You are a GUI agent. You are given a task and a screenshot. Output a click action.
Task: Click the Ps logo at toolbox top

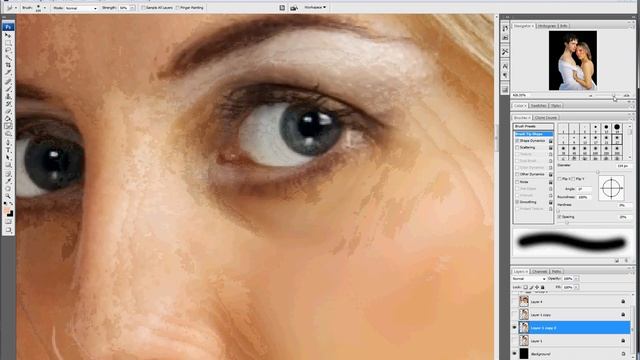point(8,27)
